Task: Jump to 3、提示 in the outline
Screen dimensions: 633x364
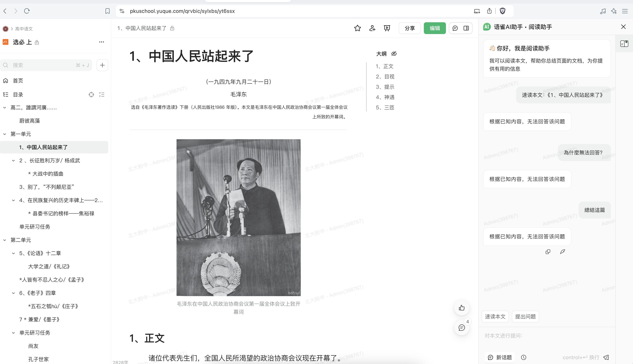Action: click(x=385, y=87)
